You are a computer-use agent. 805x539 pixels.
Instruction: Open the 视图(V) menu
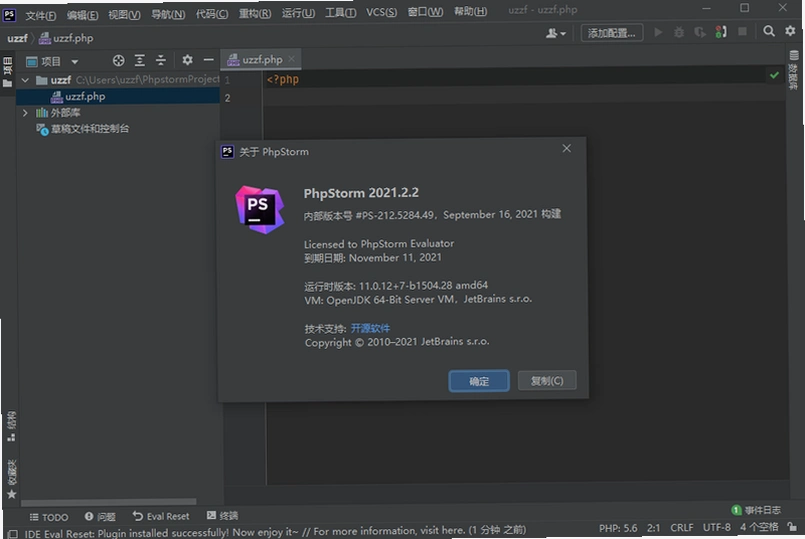(124, 14)
